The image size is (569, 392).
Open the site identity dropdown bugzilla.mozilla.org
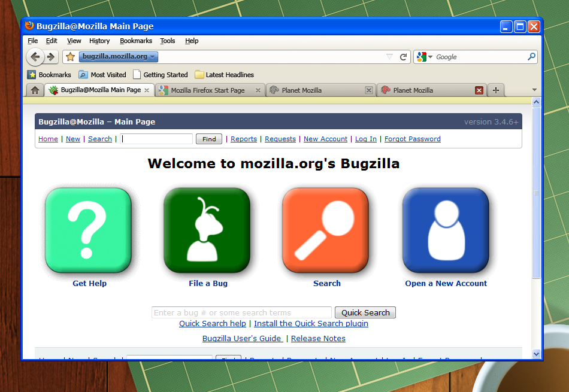pyautogui.click(x=118, y=57)
